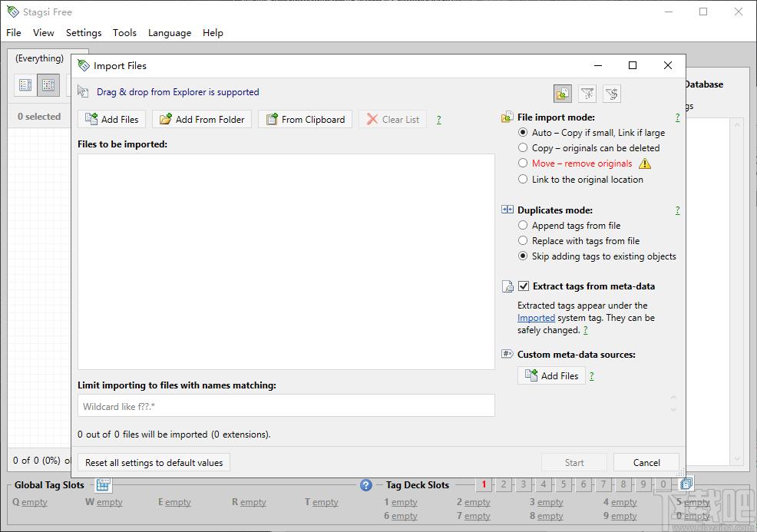
Task: Select Tag Deck number 5 button
Action: [x=564, y=484]
